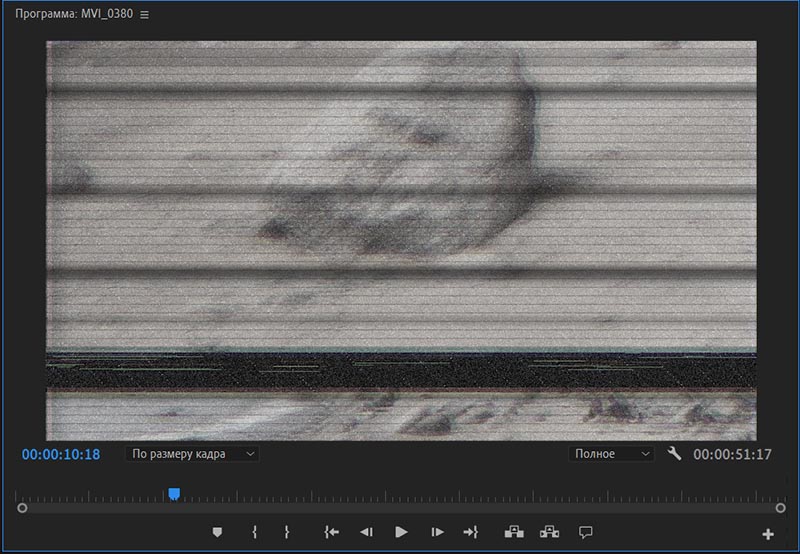This screenshot has width=800, height=554.
Task: Open the speech-bubble comment button in the transport bar
Action: [x=586, y=532]
